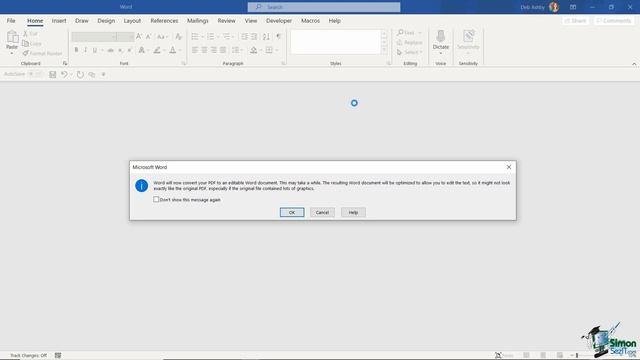
Task: Click the search box in title bar
Action: 324,7
